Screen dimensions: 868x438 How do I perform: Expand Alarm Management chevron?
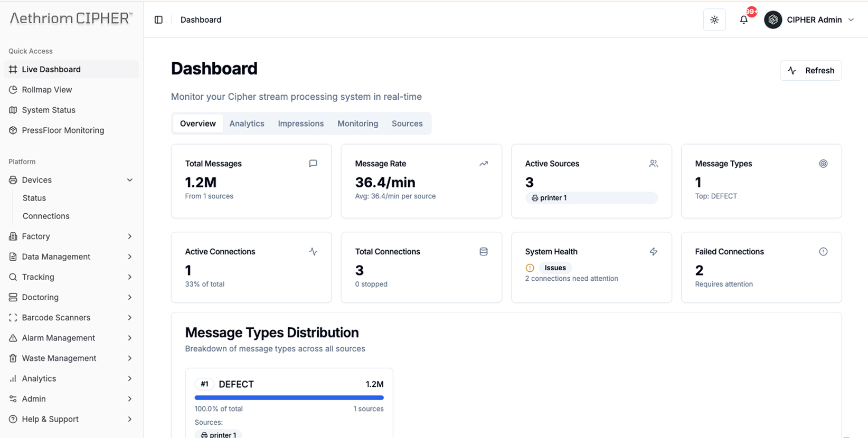[130, 338]
